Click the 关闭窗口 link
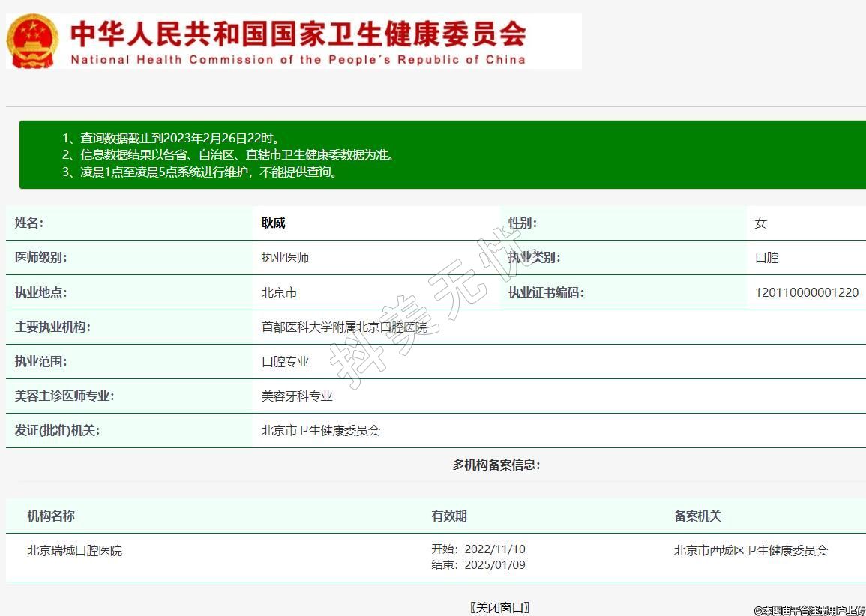The image size is (866, 616). 499,607
